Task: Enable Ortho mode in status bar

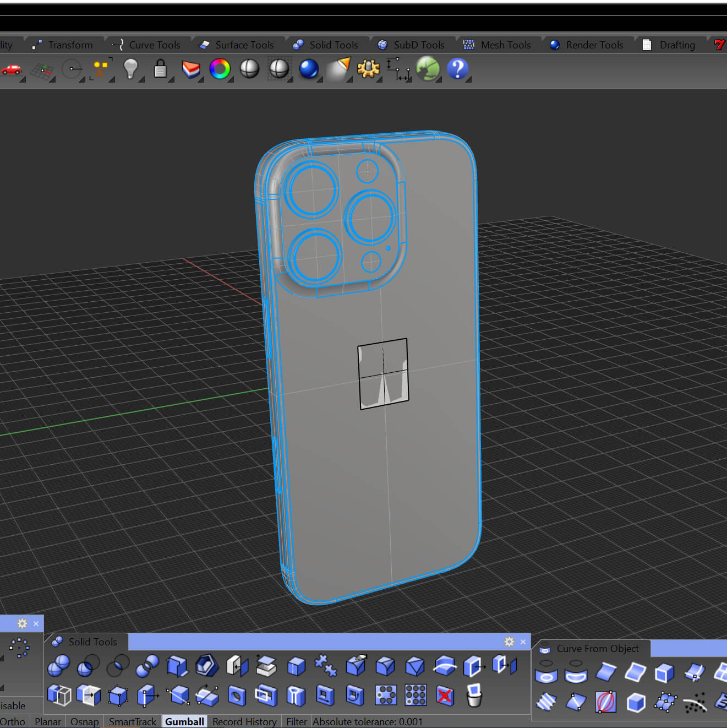Action: coord(13,721)
